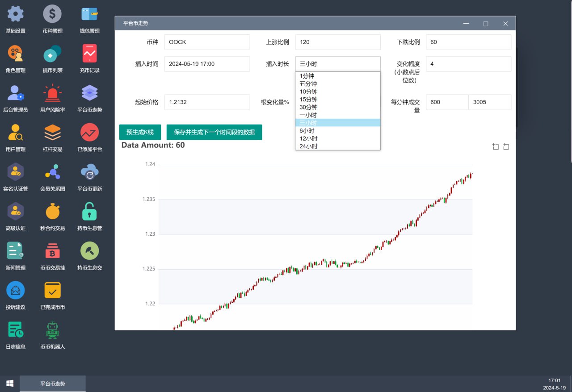The height and width of the screenshot is (392, 572).
Task: Open the 币种管理 dollar icon
Action: 52,14
